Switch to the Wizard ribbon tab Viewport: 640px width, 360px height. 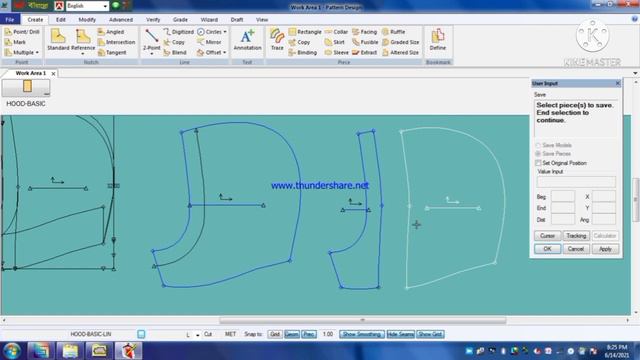209,20
